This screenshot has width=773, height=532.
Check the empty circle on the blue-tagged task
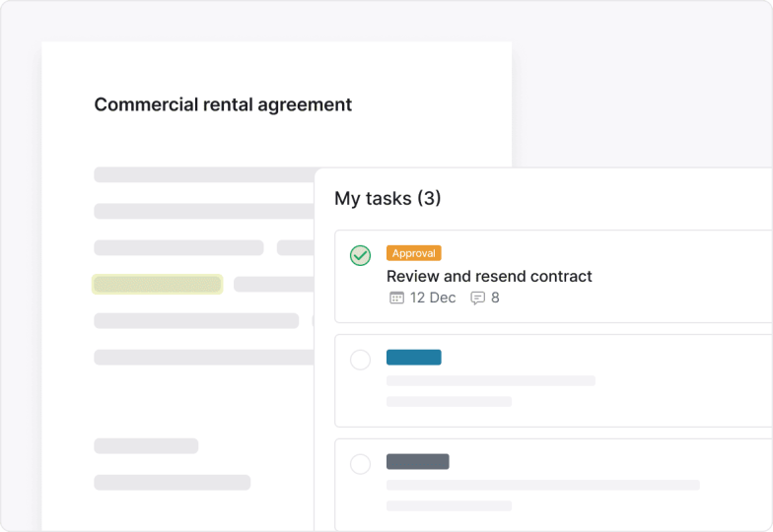361,361
